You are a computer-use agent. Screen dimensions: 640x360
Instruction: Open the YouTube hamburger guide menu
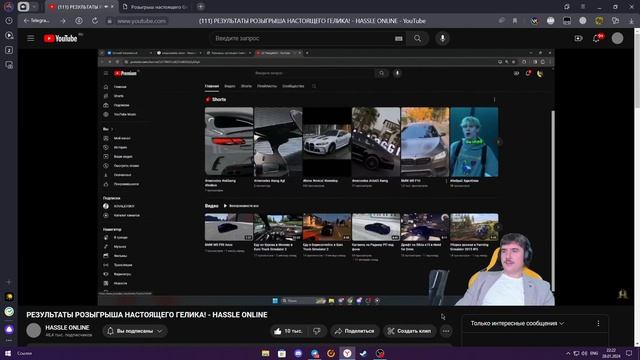(31, 38)
